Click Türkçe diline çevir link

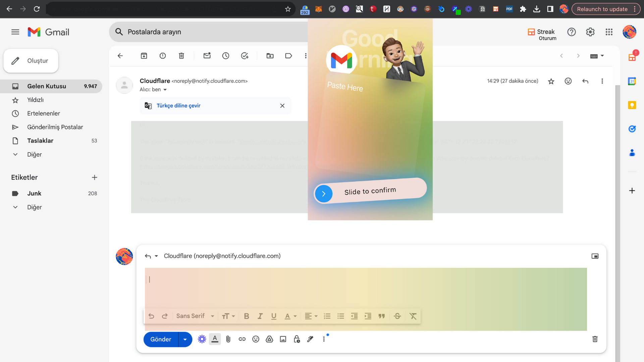(x=178, y=106)
